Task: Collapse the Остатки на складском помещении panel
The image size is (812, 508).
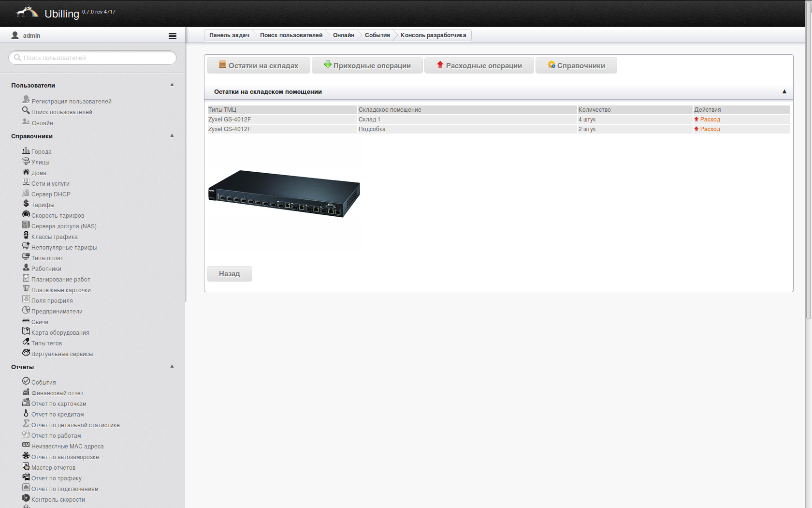Action: (x=784, y=91)
